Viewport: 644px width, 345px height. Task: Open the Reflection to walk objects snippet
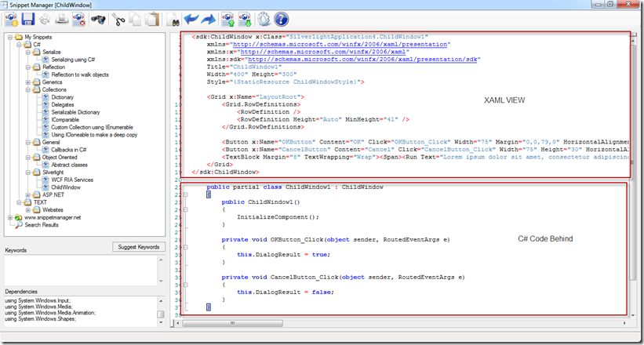pyautogui.click(x=80, y=74)
